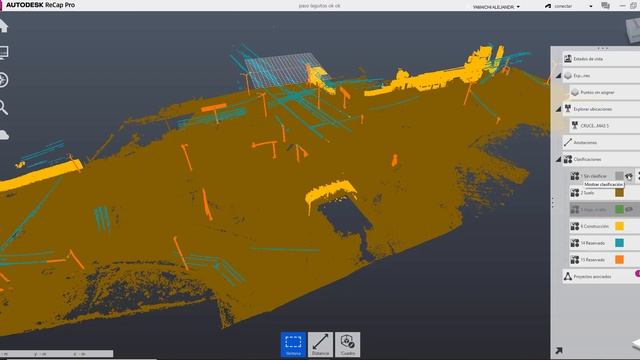
Task: Select the Puntos sin asignar entry
Action: coord(605,92)
